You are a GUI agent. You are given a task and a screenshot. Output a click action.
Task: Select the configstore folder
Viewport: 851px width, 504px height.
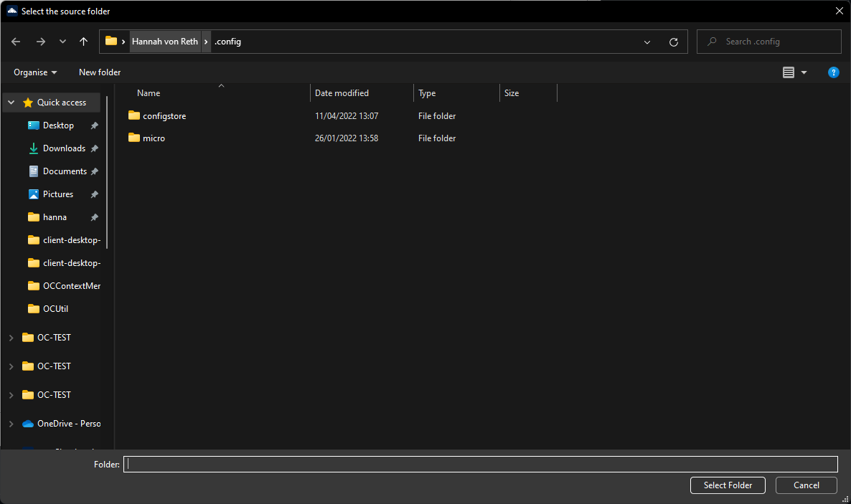pos(164,116)
